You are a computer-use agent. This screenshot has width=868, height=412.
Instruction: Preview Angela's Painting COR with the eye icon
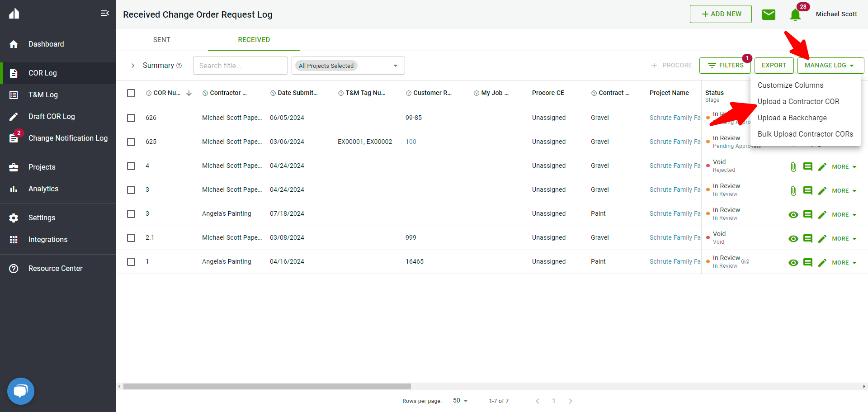coord(793,215)
